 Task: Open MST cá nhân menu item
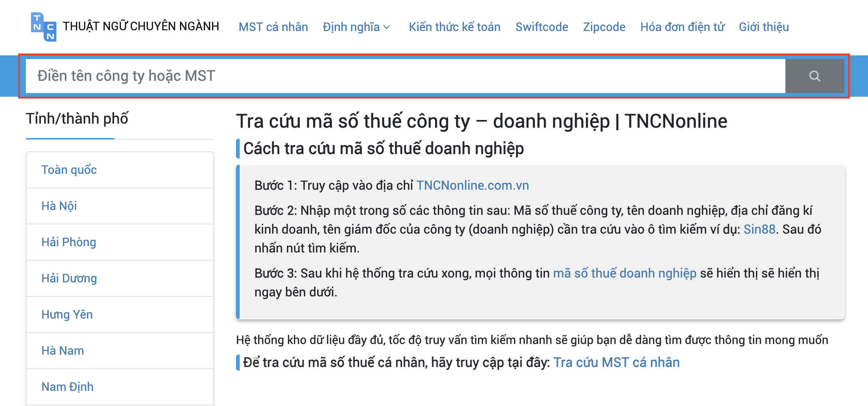click(273, 27)
